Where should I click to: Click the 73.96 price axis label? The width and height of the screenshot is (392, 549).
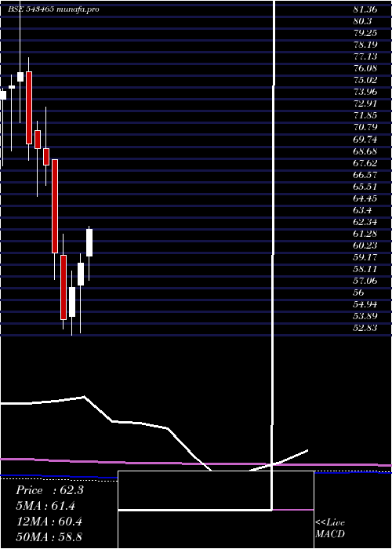365,92
